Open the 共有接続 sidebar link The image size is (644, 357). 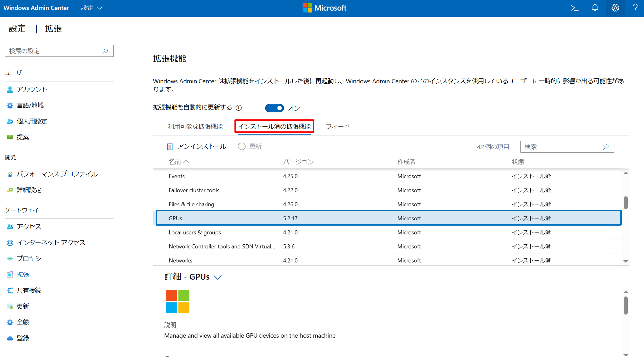click(29, 291)
